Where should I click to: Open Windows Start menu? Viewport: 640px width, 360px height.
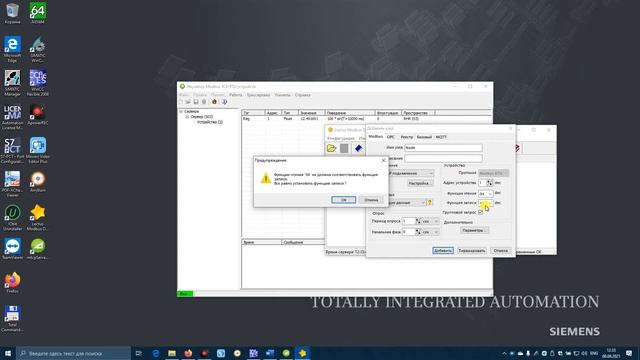point(8,353)
